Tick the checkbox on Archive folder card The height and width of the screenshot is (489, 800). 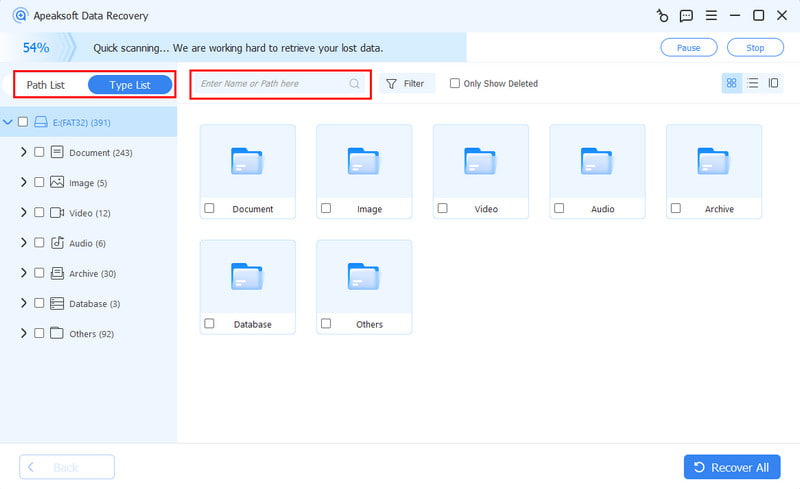pyautogui.click(x=676, y=208)
